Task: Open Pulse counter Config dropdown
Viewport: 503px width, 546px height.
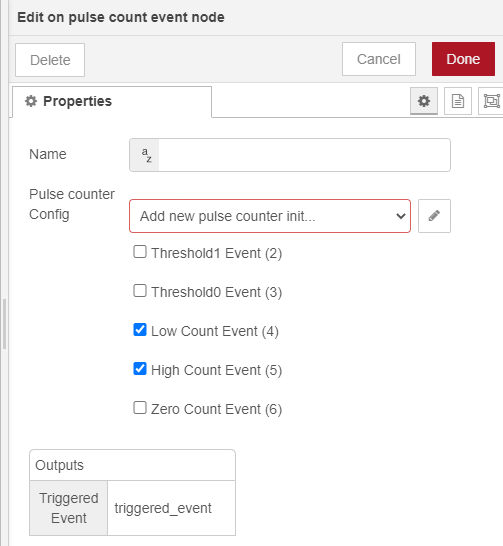Action: (270, 216)
